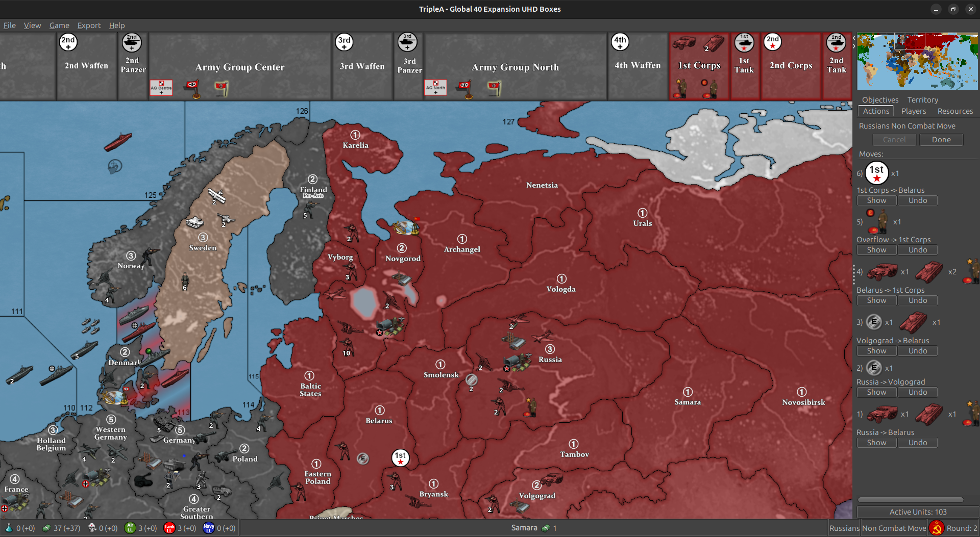Click the Air LL counter icon in status bar

tap(131, 528)
